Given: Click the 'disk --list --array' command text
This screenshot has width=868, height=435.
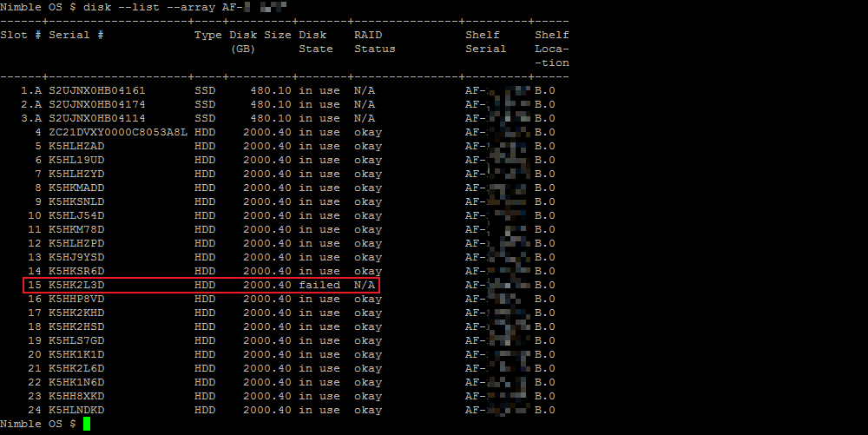Looking at the screenshot, I should pos(149,7).
